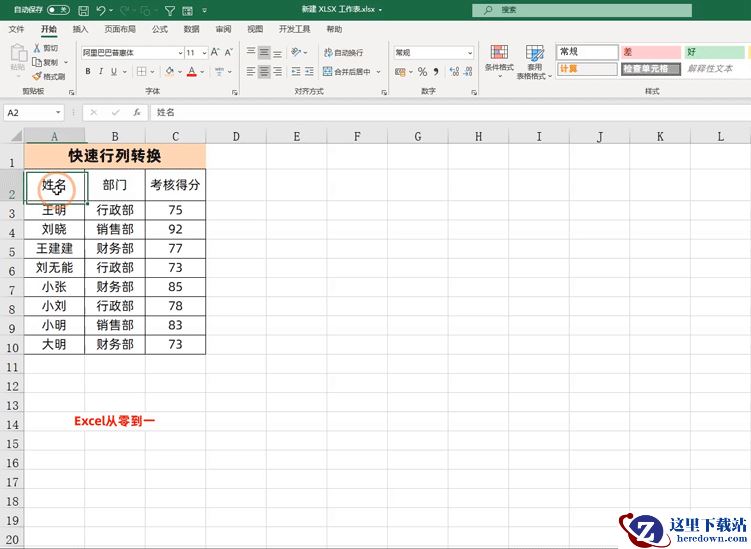Screen dimensions: 751x549
Task: Click the 格式刷 format painter
Action: tap(48, 76)
